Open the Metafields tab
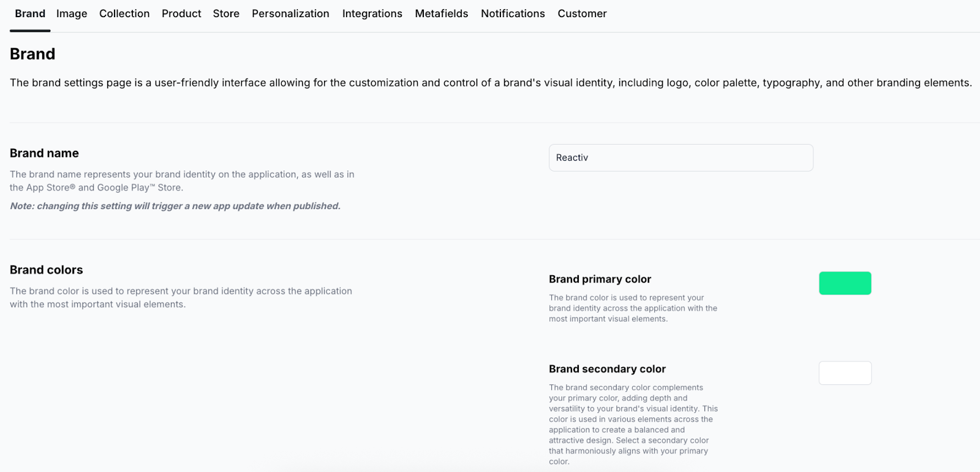The image size is (980, 472). (x=441, y=13)
